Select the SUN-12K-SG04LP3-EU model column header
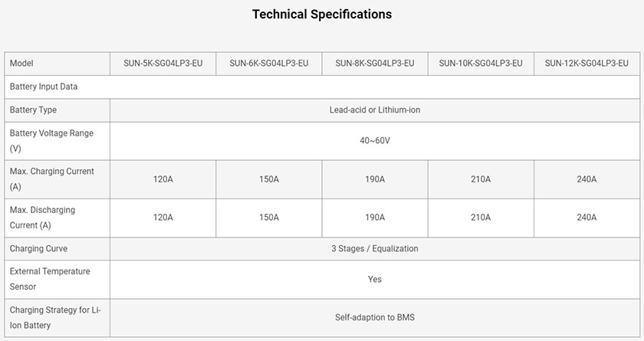The image size is (644, 341). coord(587,63)
